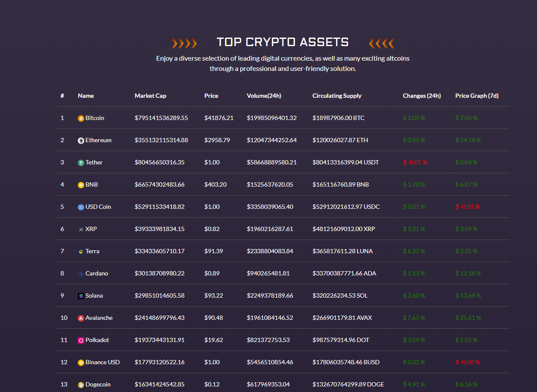Click the Polkadot name text

point(97,340)
